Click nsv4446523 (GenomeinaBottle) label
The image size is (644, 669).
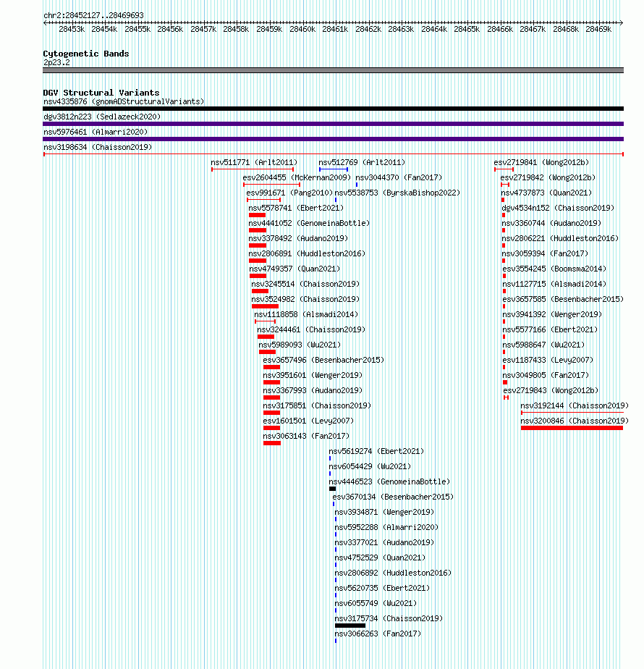389,481
